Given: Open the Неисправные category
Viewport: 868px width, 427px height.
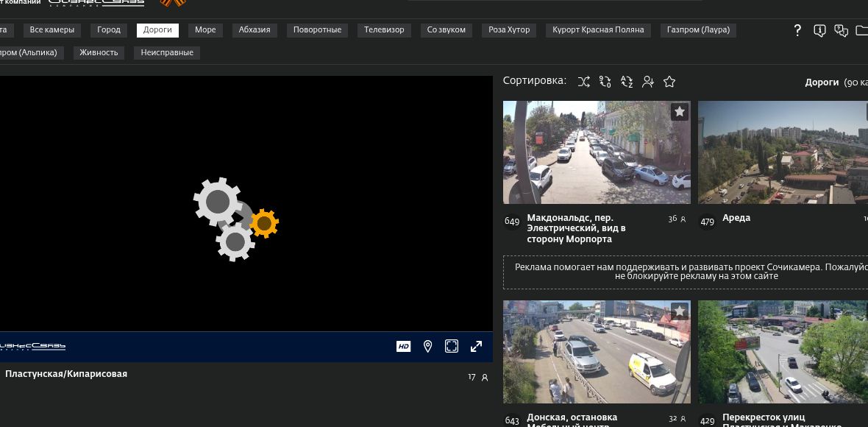Looking at the screenshot, I should 167,52.
